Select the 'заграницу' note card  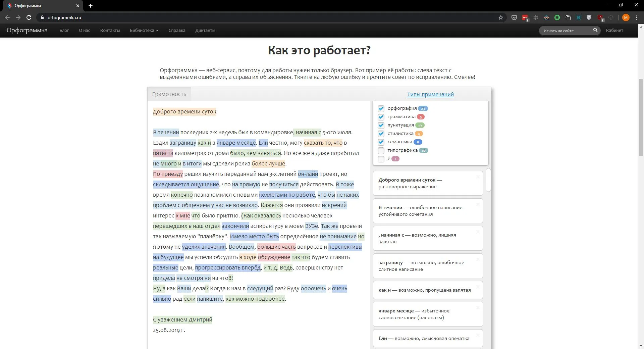pos(428,266)
